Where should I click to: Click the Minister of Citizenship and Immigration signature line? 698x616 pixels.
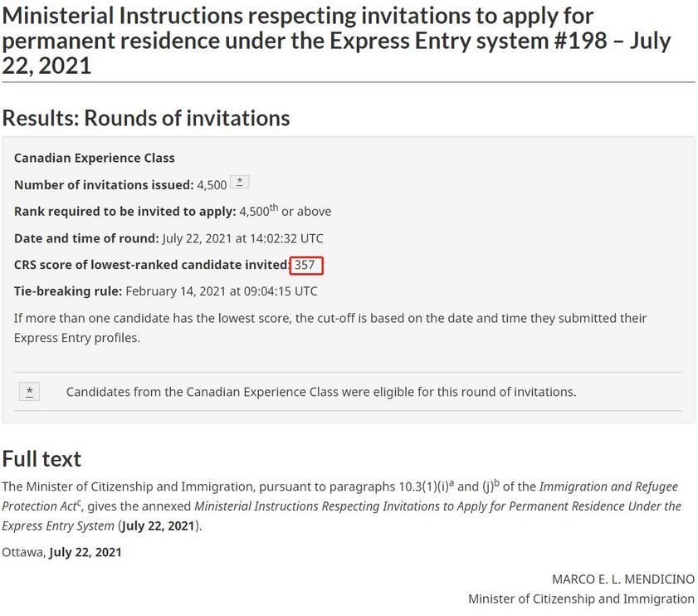click(581, 599)
